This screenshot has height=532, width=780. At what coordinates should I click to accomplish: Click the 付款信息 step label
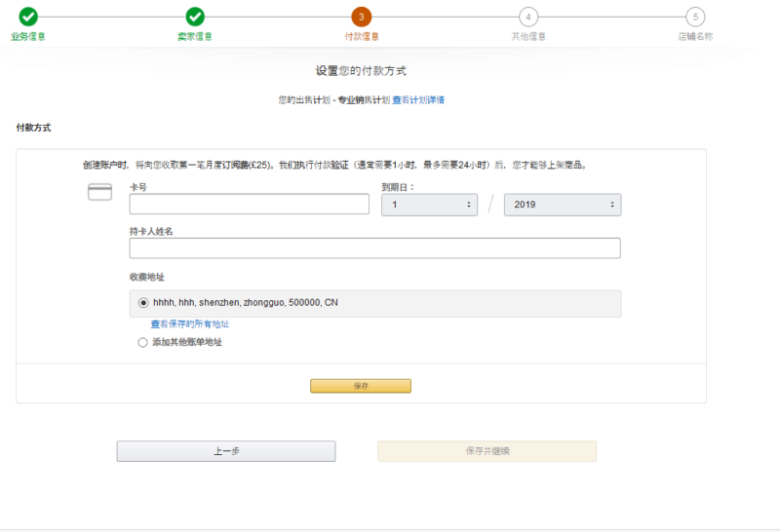(x=362, y=36)
